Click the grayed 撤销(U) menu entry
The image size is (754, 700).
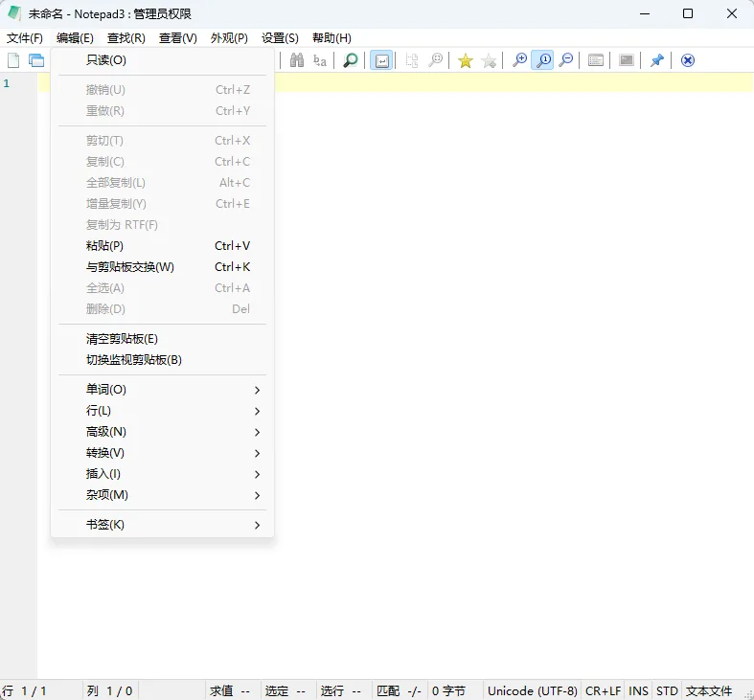[163, 90]
